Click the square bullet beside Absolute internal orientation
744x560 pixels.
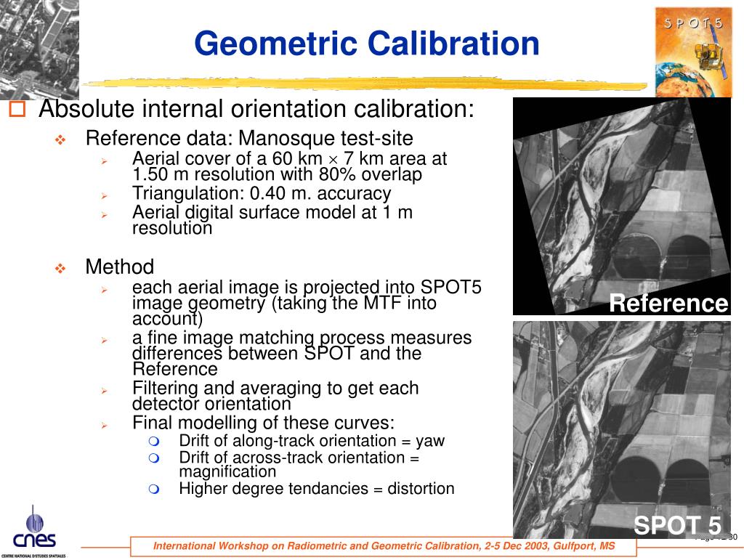17,109
